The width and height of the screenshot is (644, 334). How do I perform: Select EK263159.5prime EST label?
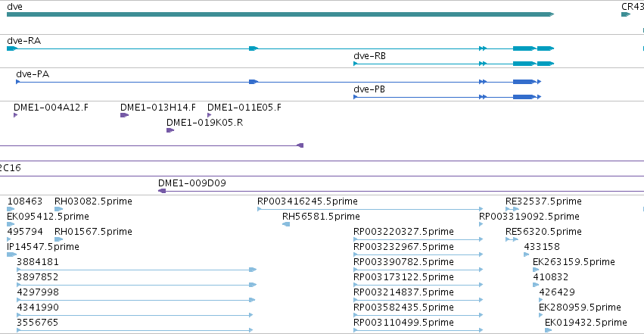pos(574,262)
